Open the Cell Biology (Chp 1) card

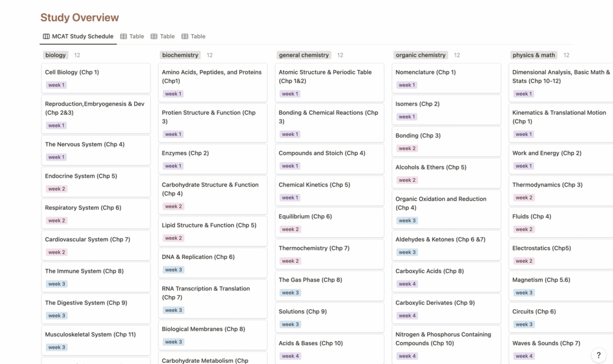(x=96, y=78)
